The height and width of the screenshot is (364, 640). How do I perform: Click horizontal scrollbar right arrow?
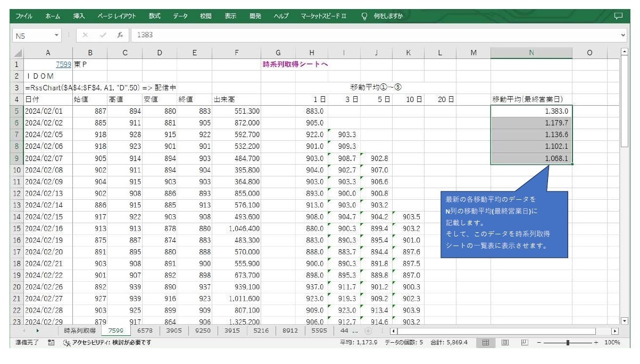coord(615,331)
